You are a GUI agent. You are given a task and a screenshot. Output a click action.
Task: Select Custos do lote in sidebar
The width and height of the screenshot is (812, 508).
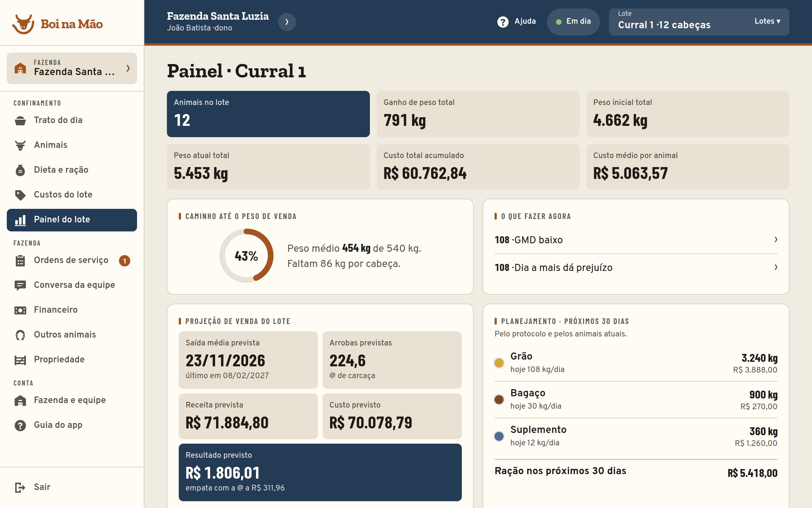click(72, 195)
